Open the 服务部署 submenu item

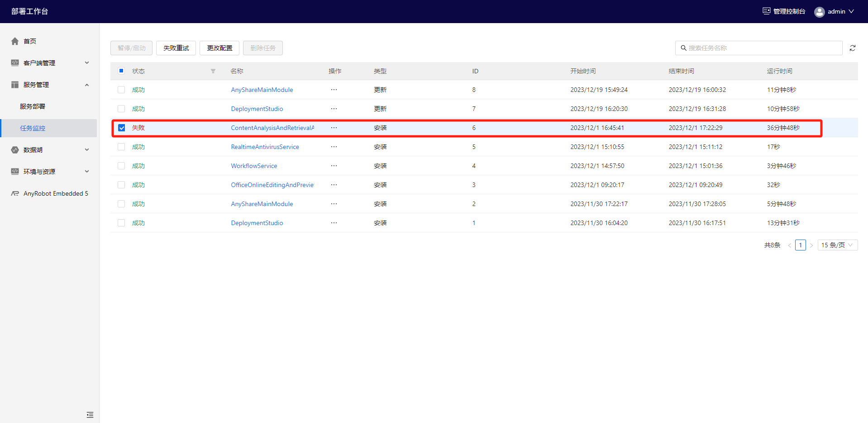(33, 106)
